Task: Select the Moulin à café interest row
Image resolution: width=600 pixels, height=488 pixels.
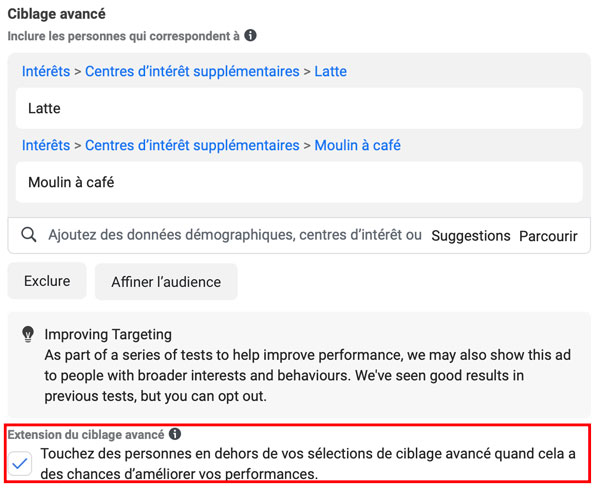Action: [299, 182]
